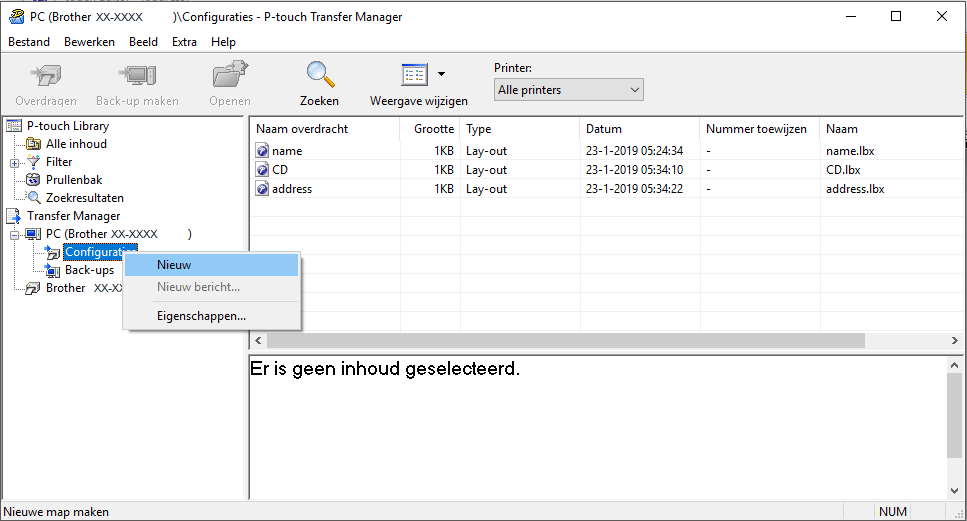Click the horizontal scrollbar right arrow
967x521 pixels.
coord(955,340)
